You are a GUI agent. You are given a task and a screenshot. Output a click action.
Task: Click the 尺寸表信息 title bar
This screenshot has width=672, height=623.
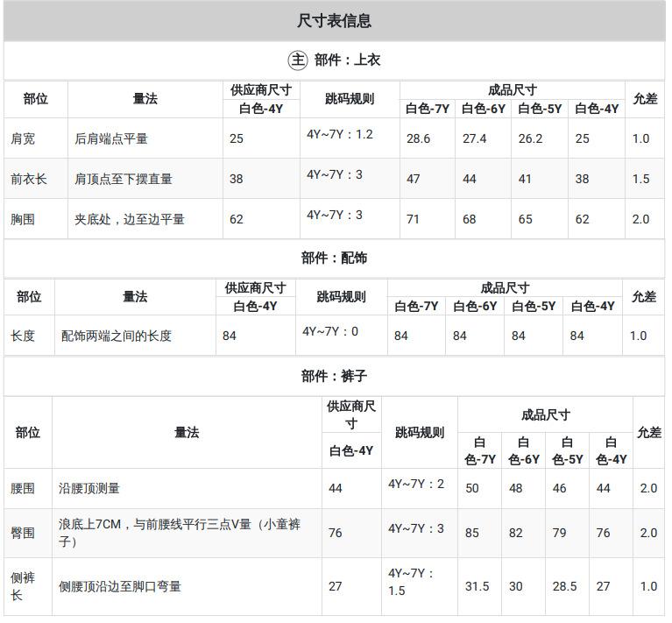tap(335, 21)
